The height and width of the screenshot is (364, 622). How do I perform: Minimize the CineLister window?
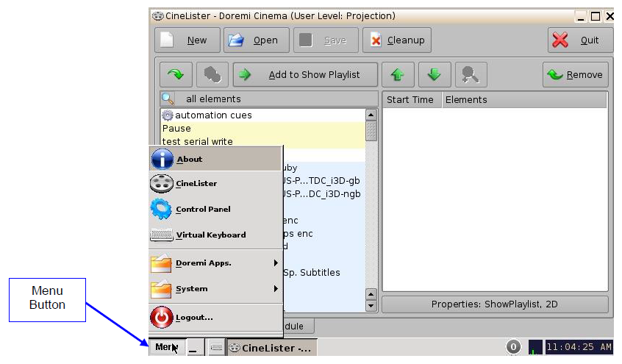(581, 17)
